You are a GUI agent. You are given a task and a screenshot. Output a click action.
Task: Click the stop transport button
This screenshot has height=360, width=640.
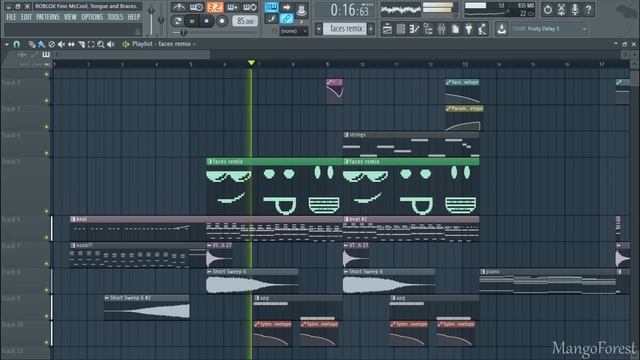coord(207,20)
